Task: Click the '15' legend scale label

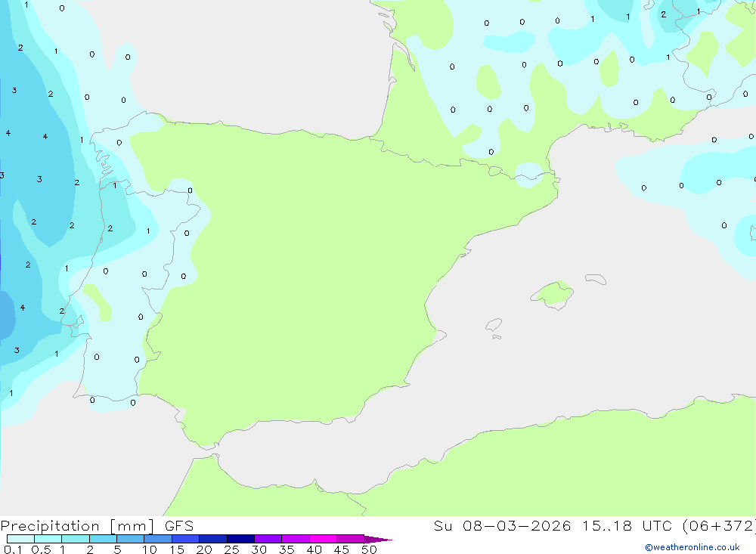Action: tap(177, 549)
